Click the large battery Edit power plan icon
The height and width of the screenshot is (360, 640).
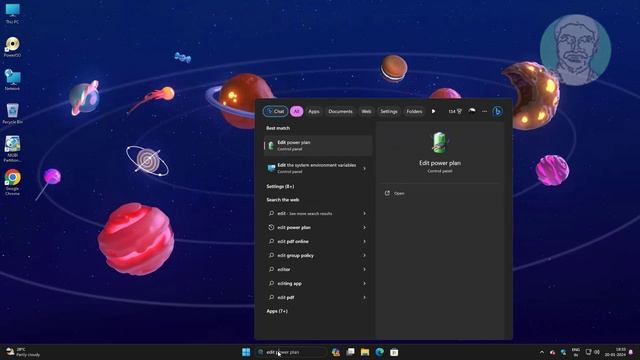click(440, 143)
